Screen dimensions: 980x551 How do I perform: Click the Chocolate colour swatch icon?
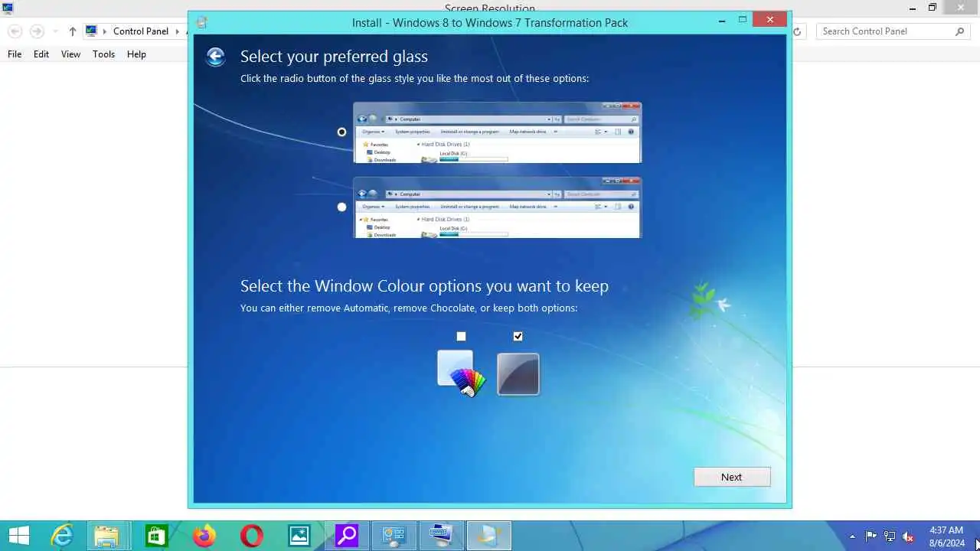(518, 374)
